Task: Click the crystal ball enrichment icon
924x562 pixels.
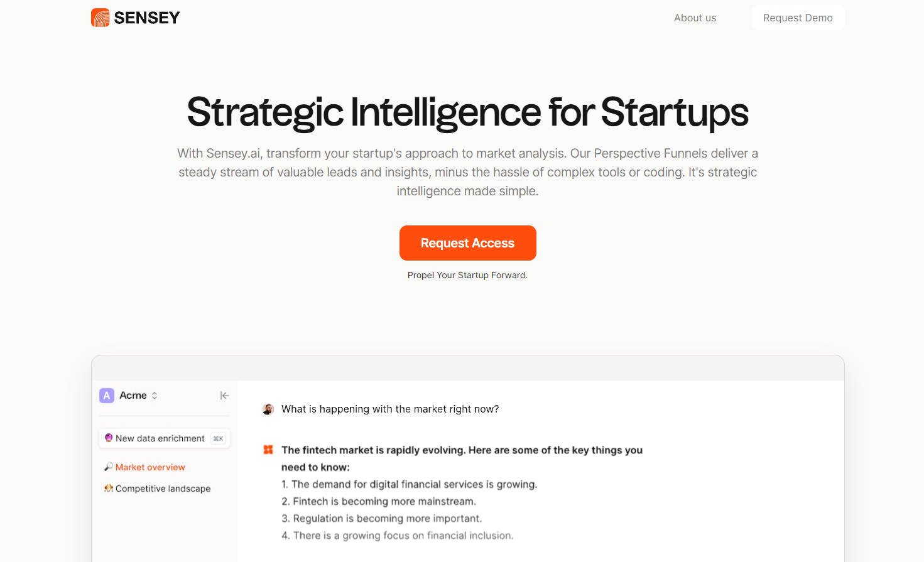Action: click(109, 438)
